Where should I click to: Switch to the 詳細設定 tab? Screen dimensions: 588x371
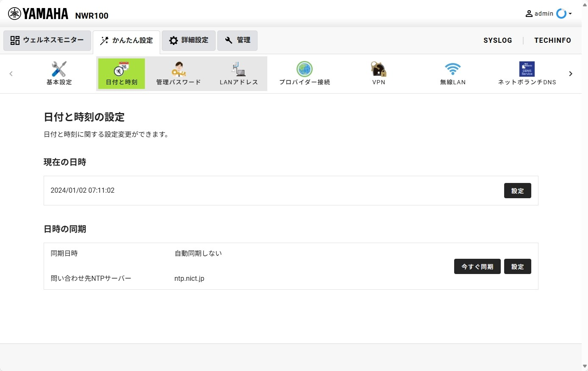[x=189, y=40]
